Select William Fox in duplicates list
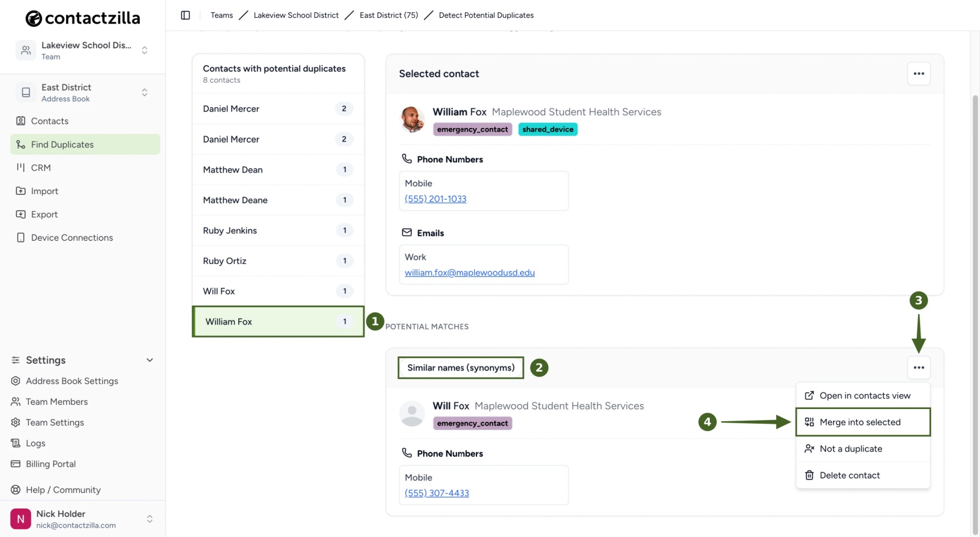980x537 pixels. [278, 321]
